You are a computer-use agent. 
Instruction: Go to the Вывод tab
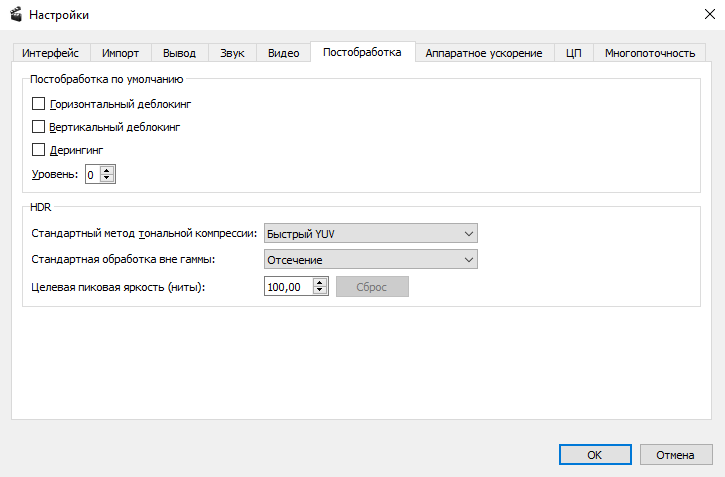[179, 53]
